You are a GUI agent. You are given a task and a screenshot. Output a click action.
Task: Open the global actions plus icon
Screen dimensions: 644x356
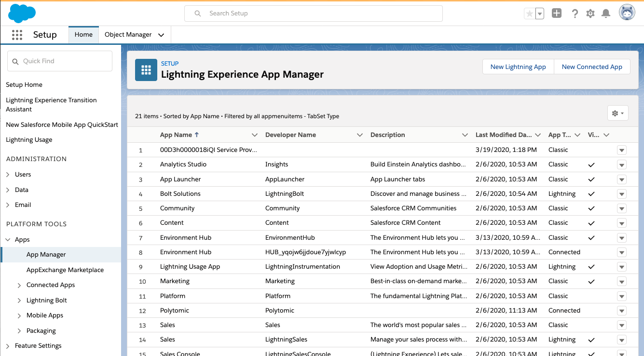[x=557, y=14]
